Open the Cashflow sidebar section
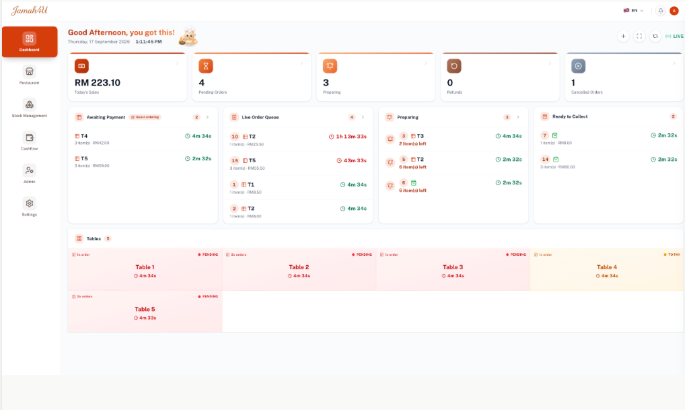Viewport: 685px width, 410px height. point(29,141)
